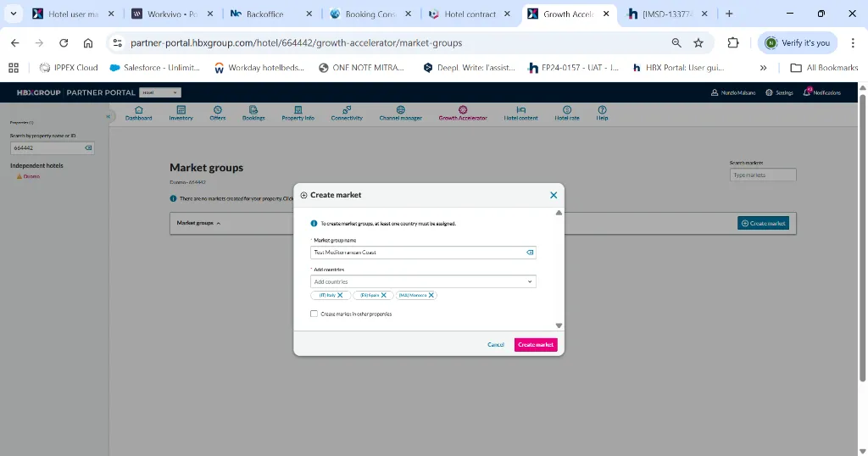The width and height of the screenshot is (868, 456).
Task: Collapse the Market groups section chevron
Action: click(219, 224)
